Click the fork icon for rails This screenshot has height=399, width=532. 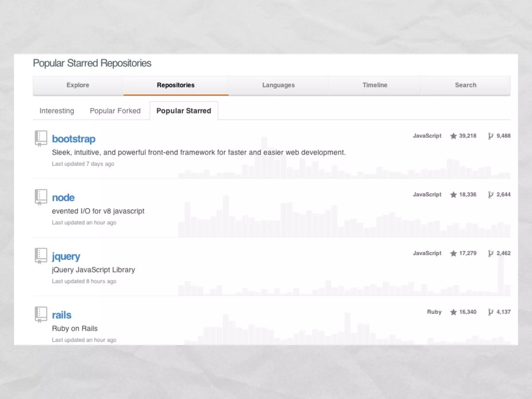click(x=490, y=312)
